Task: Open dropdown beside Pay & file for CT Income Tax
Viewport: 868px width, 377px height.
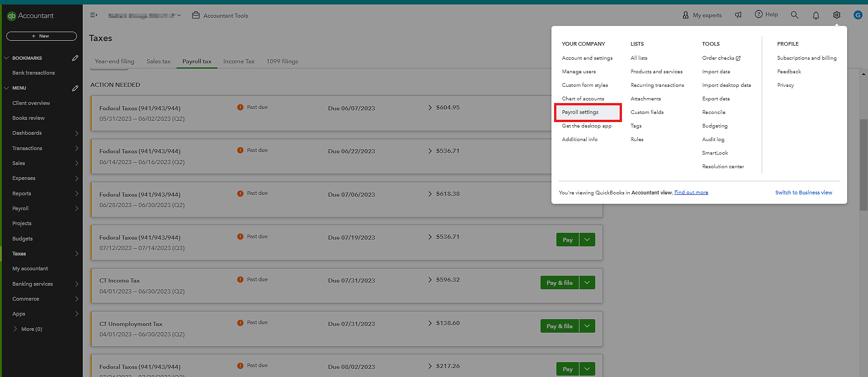Action: pyautogui.click(x=587, y=283)
